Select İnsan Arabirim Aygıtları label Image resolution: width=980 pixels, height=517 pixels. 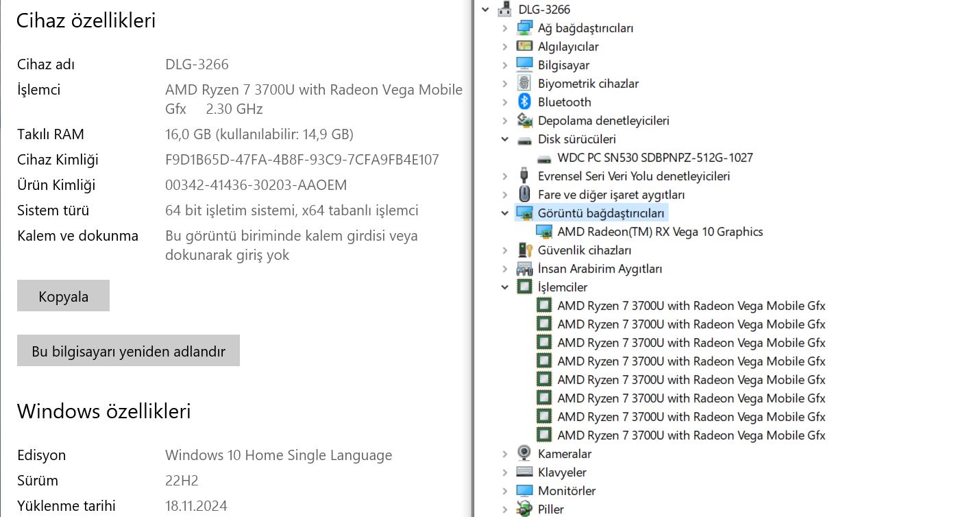click(x=600, y=269)
